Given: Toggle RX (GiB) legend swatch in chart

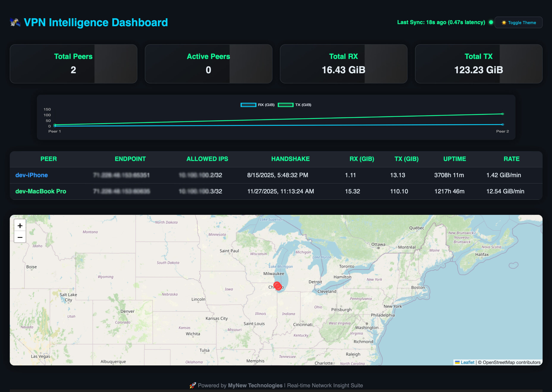Looking at the screenshot, I should (248, 105).
